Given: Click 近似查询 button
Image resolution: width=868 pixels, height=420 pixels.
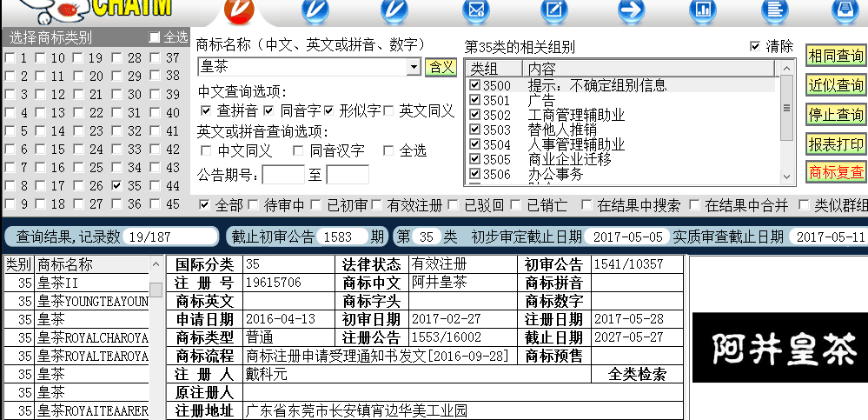Looking at the screenshot, I should [x=836, y=84].
